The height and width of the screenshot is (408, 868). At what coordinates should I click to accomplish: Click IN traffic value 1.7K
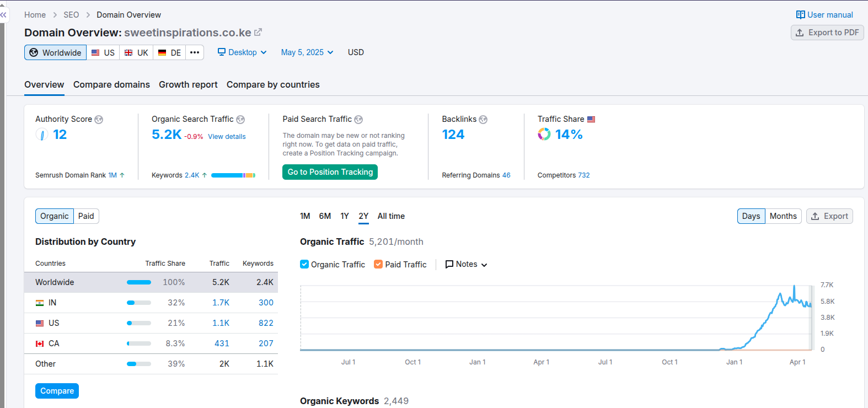click(x=221, y=303)
